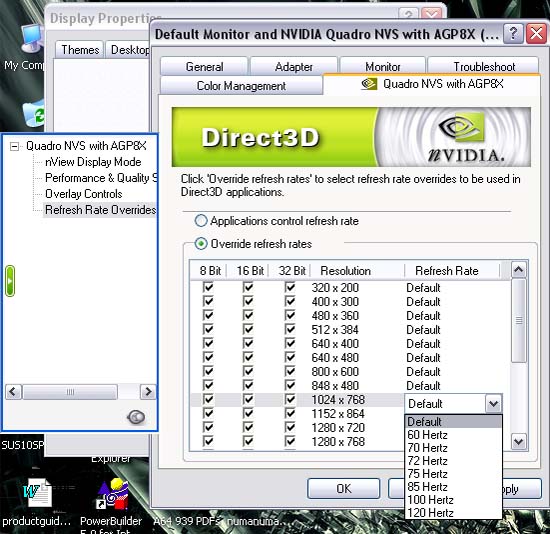The width and height of the screenshot is (550, 534).
Task: Click the OK button
Action: point(343,488)
